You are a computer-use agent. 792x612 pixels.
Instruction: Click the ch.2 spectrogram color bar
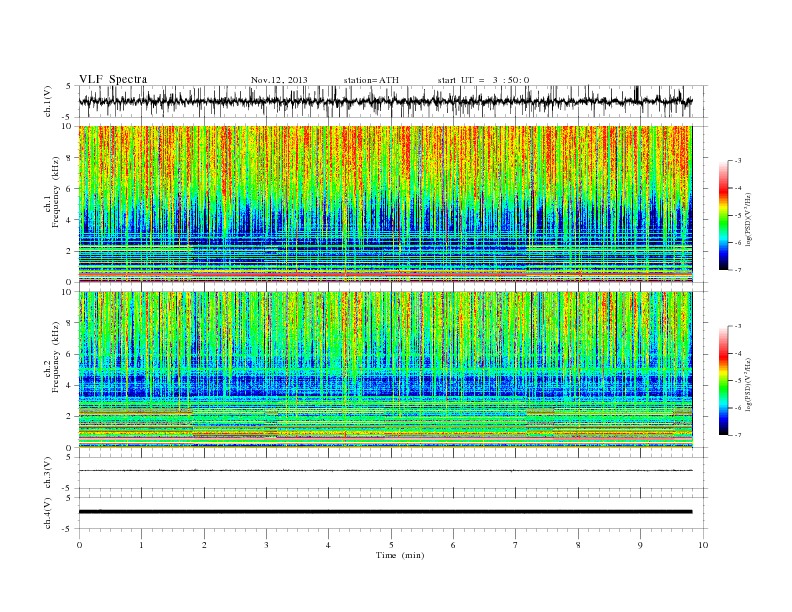(x=724, y=380)
